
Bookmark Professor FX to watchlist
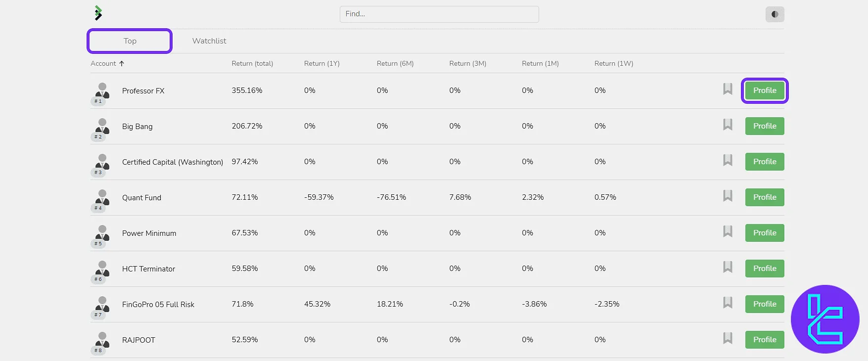coord(728,89)
